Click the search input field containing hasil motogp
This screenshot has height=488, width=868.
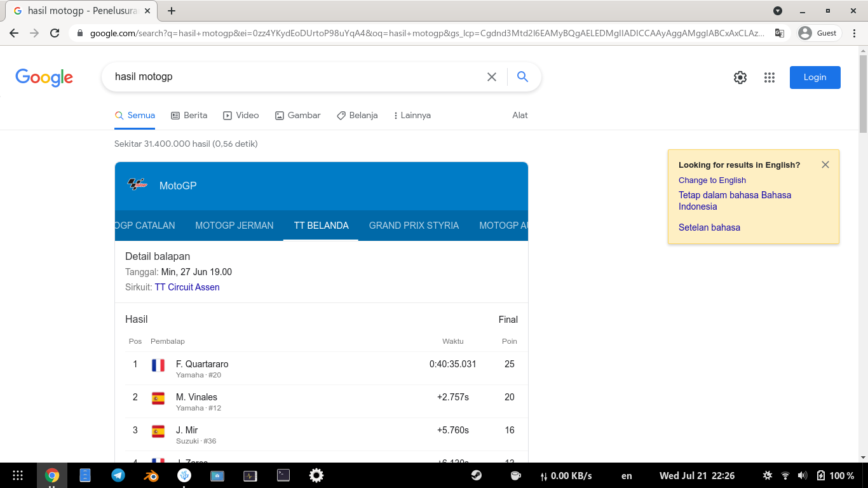(292, 77)
